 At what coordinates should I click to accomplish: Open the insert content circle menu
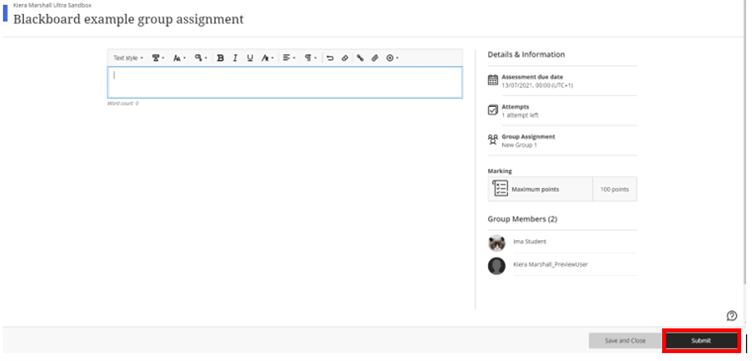[392, 58]
